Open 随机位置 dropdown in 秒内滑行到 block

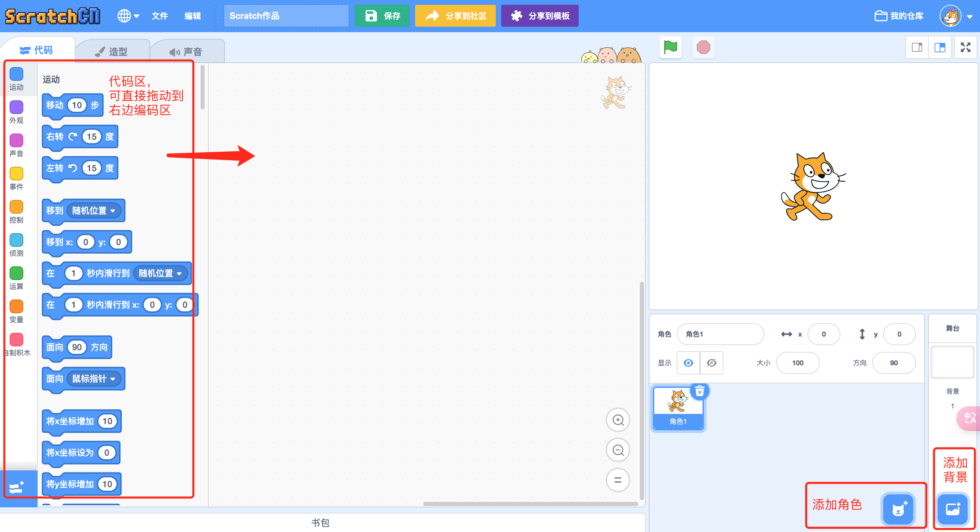coord(160,273)
